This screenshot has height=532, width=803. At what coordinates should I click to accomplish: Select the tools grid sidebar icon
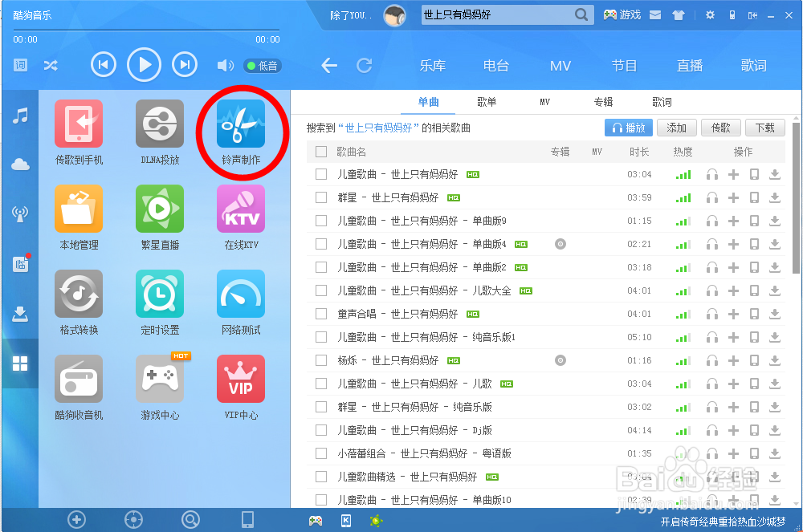(20, 363)
